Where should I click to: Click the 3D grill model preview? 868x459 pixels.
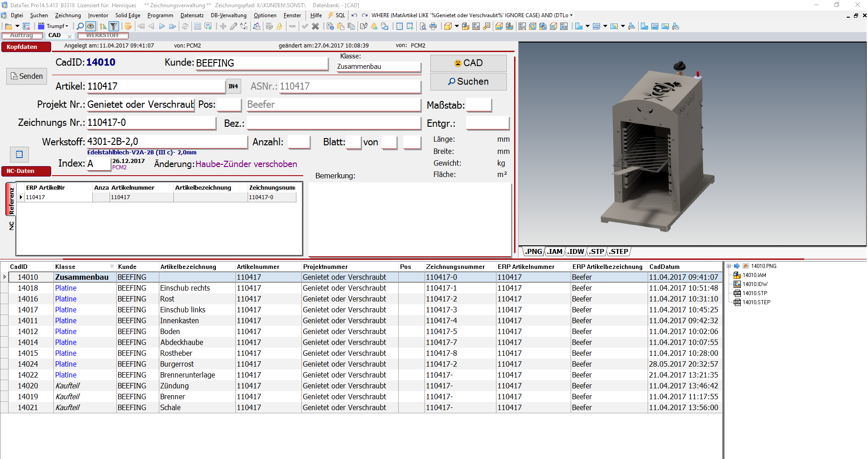(657, 147)
